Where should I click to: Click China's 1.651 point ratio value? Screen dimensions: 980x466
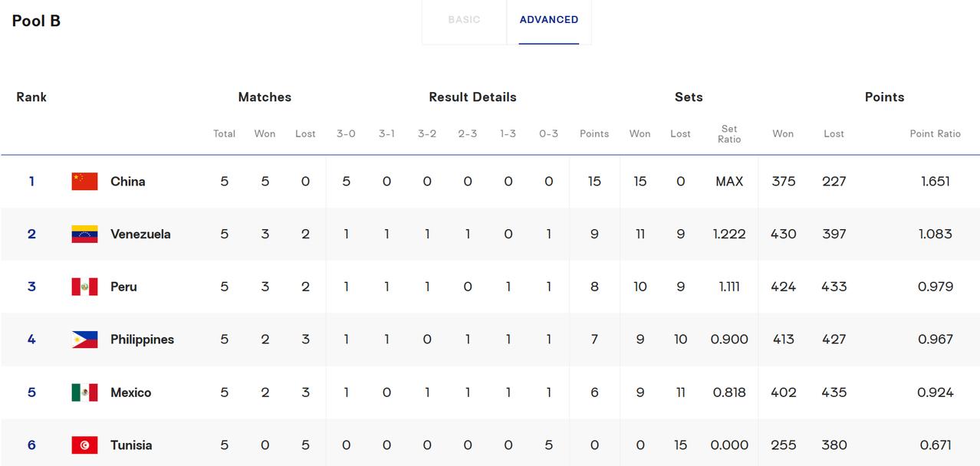[935, 182]
